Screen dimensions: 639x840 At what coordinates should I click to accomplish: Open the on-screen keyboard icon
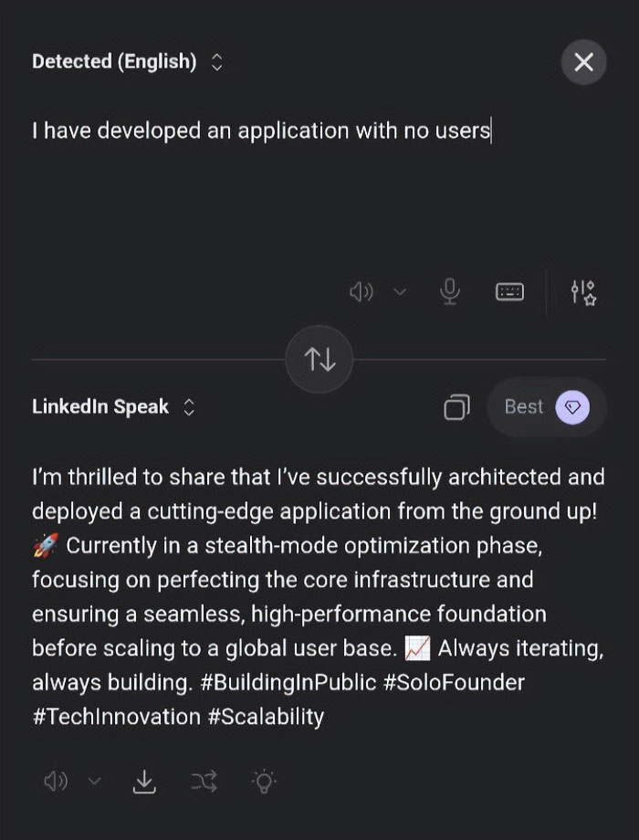[510, 291]
